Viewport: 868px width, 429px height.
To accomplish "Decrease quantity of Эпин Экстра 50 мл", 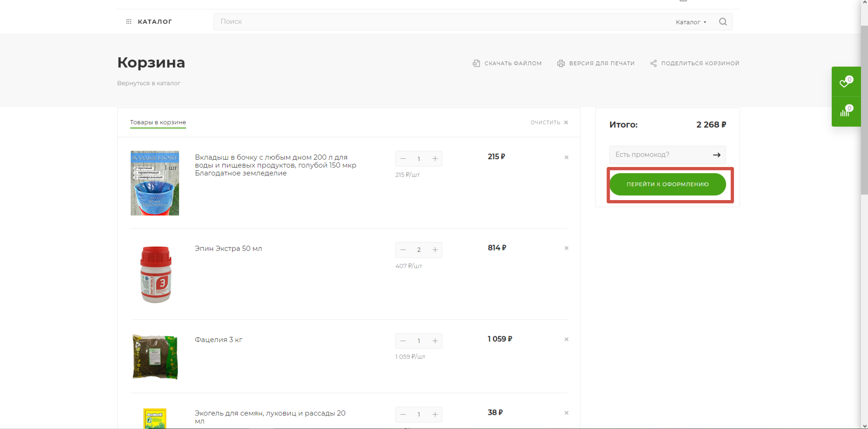I will [403, 250].
